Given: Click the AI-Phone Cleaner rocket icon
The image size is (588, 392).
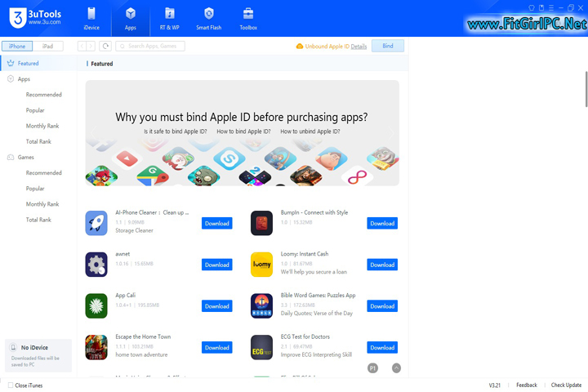Looking at the screenshot, I should coord(96,223).
